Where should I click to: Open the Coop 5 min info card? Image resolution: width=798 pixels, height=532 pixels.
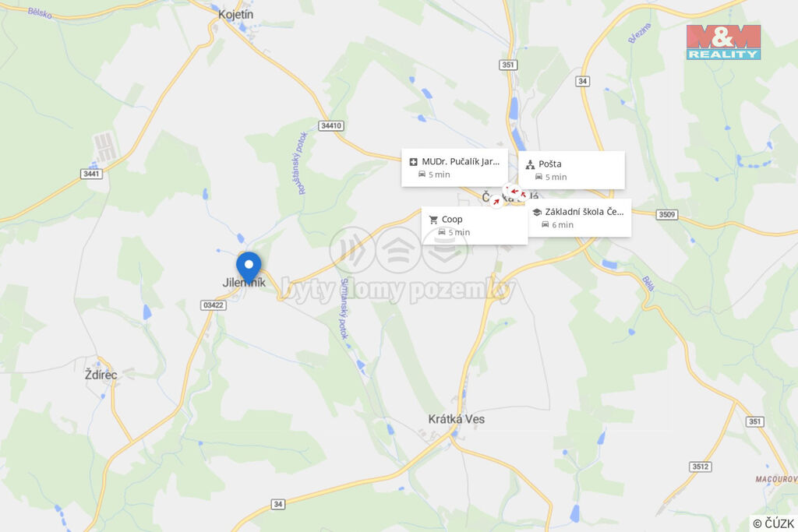[475, 226]
